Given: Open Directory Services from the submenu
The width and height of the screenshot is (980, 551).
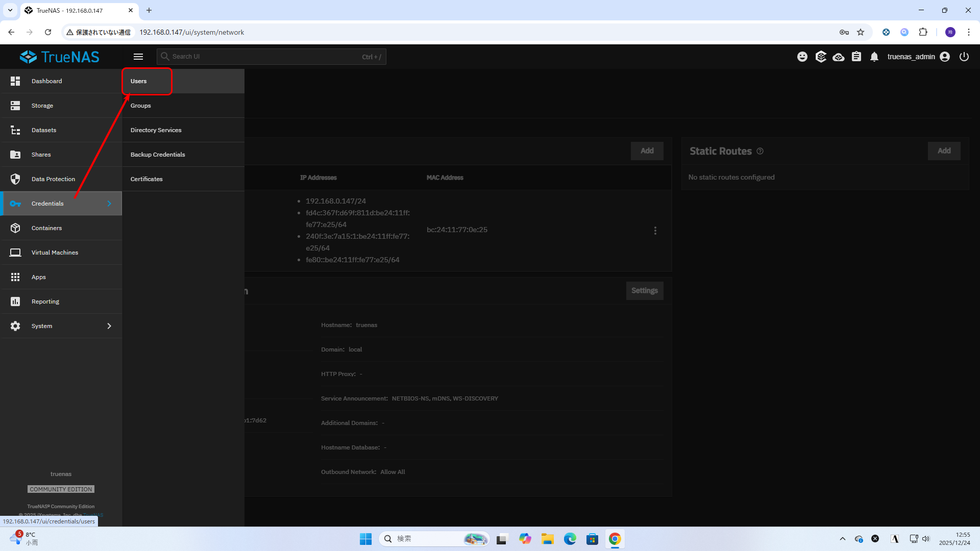Looking at the screenshot, I should click(x=156, y=130).
